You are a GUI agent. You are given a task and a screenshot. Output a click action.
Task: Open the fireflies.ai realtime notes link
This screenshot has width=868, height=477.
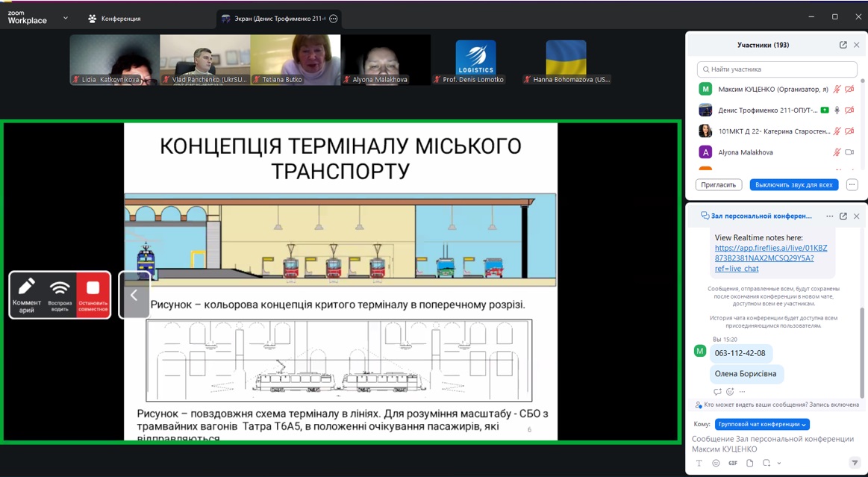click(x=770, y=258)
